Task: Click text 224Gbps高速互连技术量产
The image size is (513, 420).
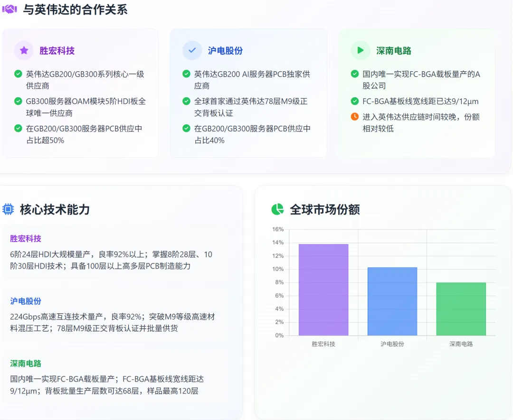Action: click(56, 317)
